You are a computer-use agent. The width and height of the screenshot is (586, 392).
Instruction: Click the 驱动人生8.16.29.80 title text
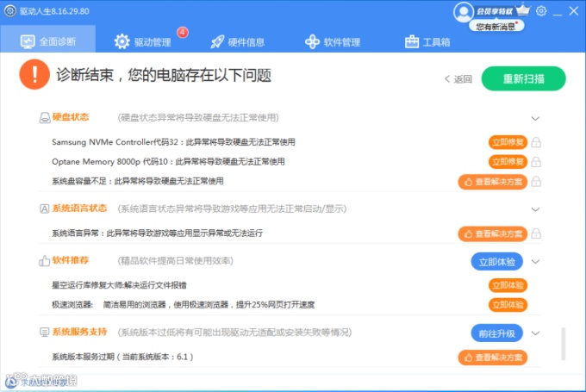pyautogui.click(x=54, y=11)
